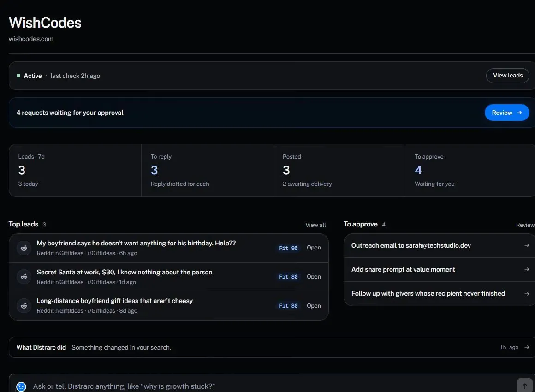This screenshot has height=392, width=535.
Task: Click arrow next to Follow up with givers
Action: point(527,294)
